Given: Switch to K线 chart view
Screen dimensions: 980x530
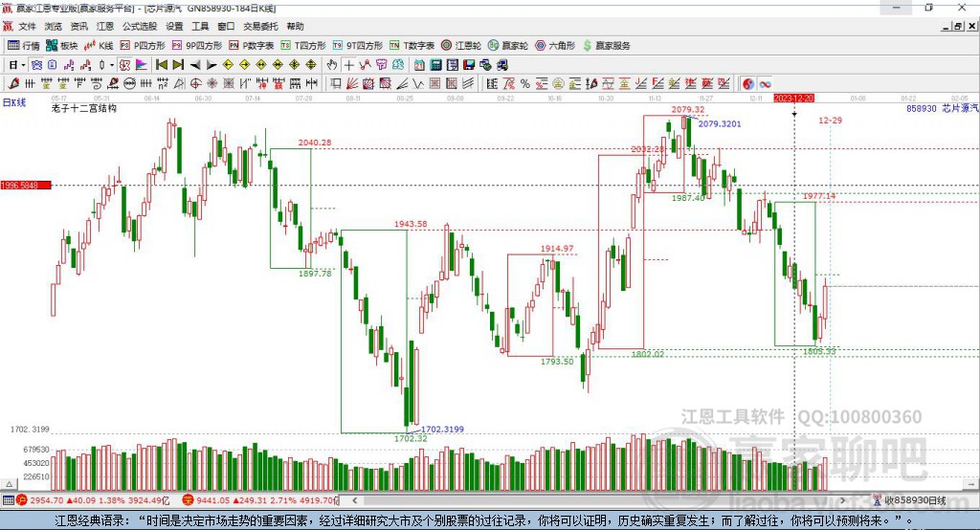Looking at the screenshot, I should [99, 46].
